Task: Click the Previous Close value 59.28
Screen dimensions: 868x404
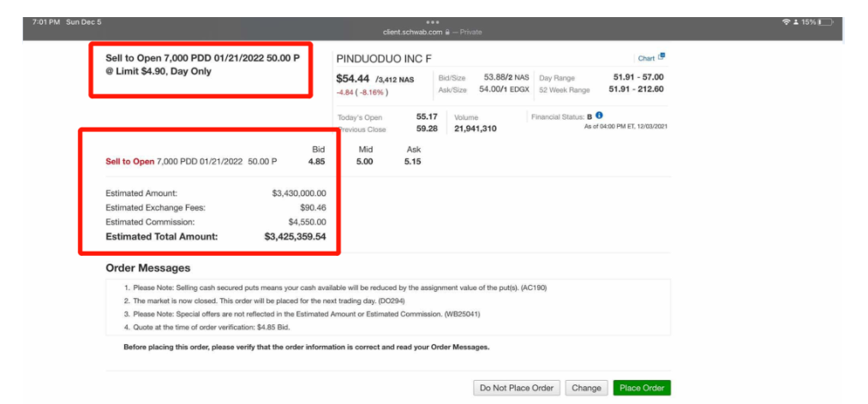Action: [x=427, y=128]
